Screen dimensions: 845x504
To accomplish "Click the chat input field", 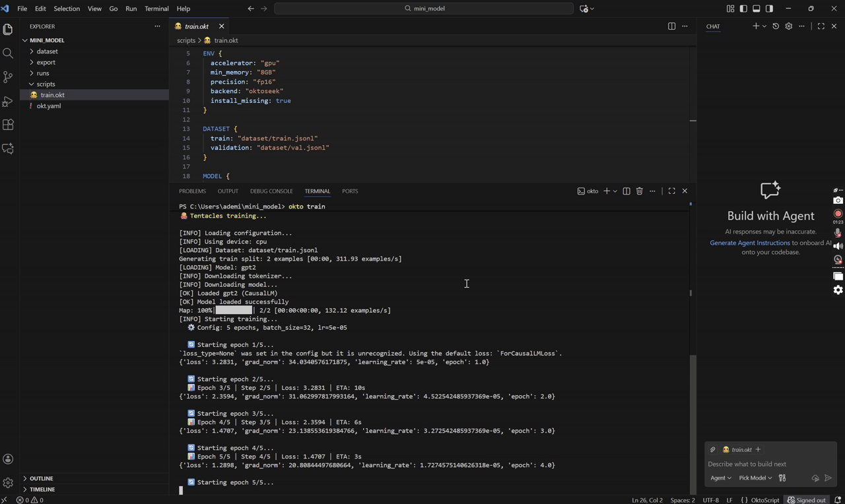I will pyautogui.click(x=766, y=464).
